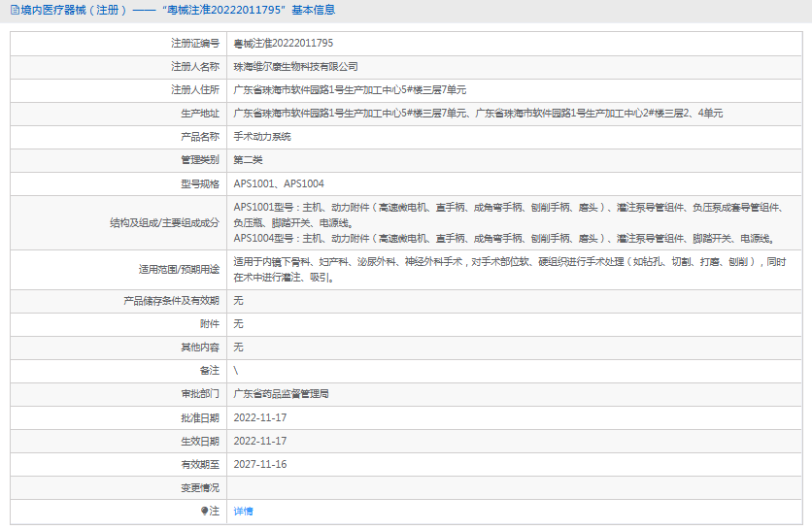Click management category value 第二类
Image resolution: width=812 pixels, height=530 pixels.
pos(248,160)
